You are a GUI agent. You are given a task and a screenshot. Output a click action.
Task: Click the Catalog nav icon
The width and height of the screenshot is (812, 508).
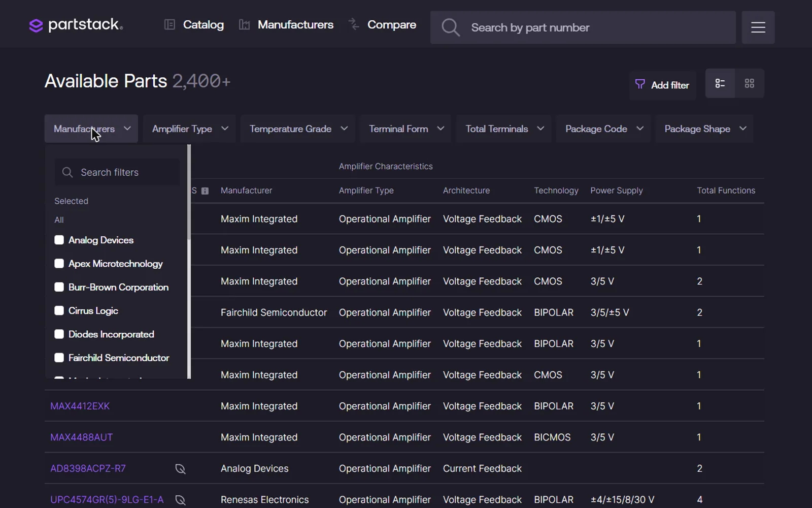170,24
